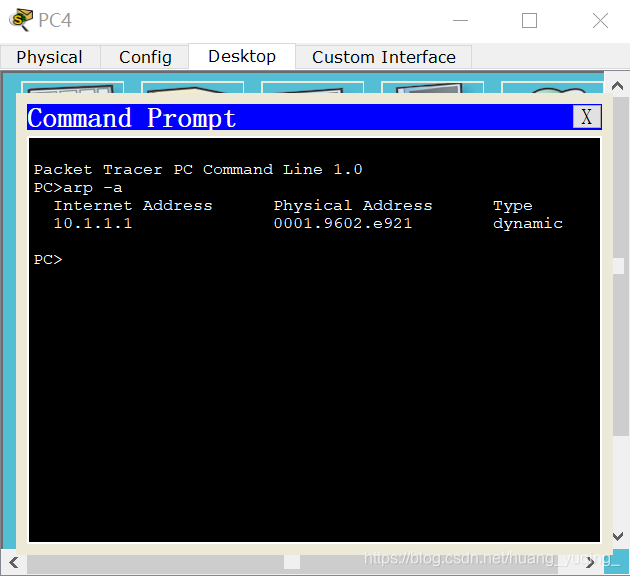Click the horizontal scrollbar right arrow
Image resolution: width=630 pixels, height=577 pixels.
click(x=590, y=563)
